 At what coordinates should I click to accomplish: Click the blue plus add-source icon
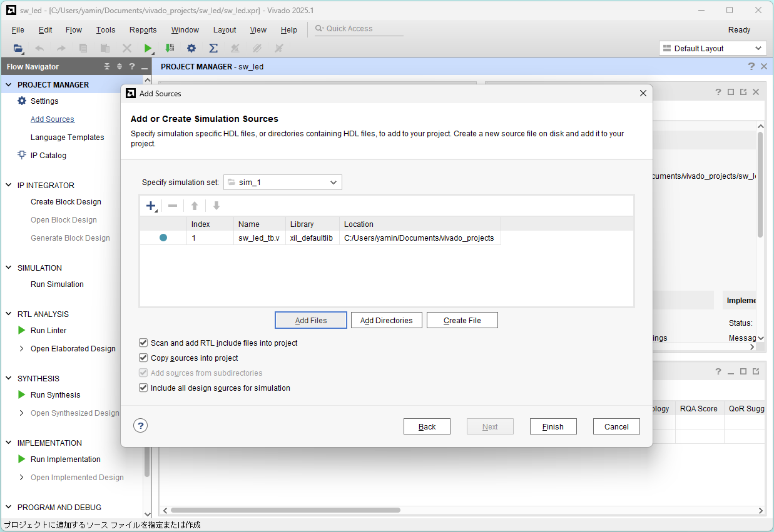tap(150, 206)
